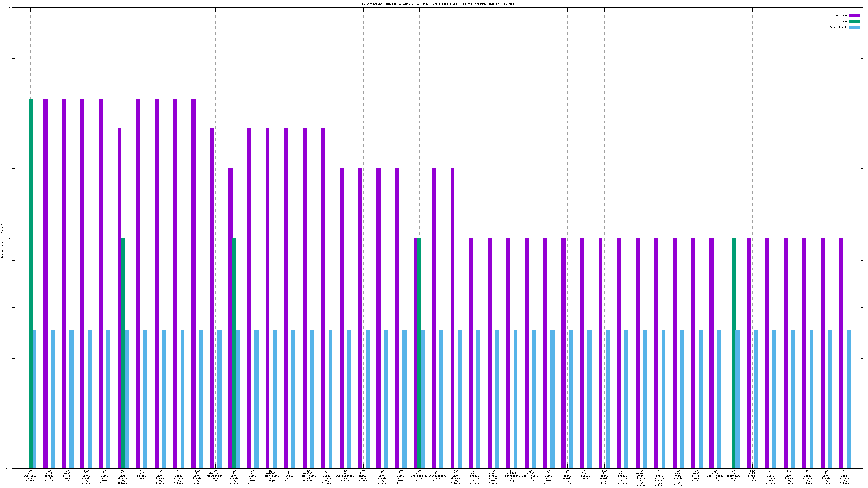This screenshot has width=868, height=488.
Task: Click the RBL Statistics chart title
Action: coord(437,4)
